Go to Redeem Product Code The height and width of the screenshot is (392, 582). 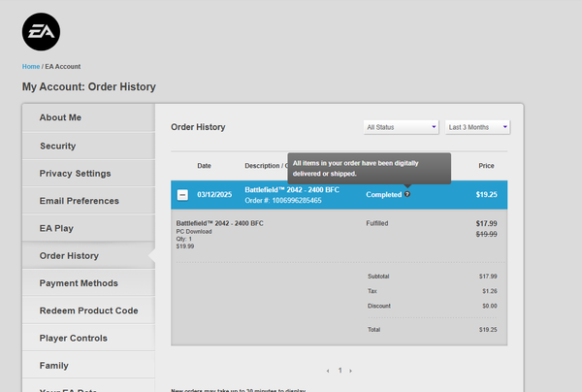point(87,310)
